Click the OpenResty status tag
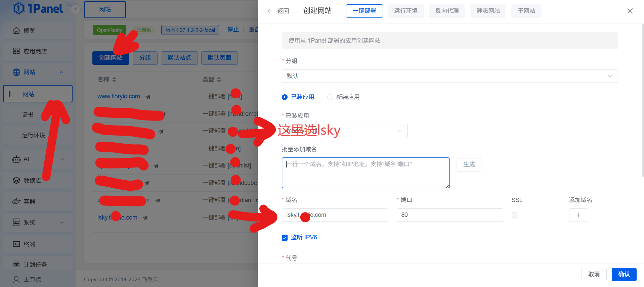 [x=110, y=30]
